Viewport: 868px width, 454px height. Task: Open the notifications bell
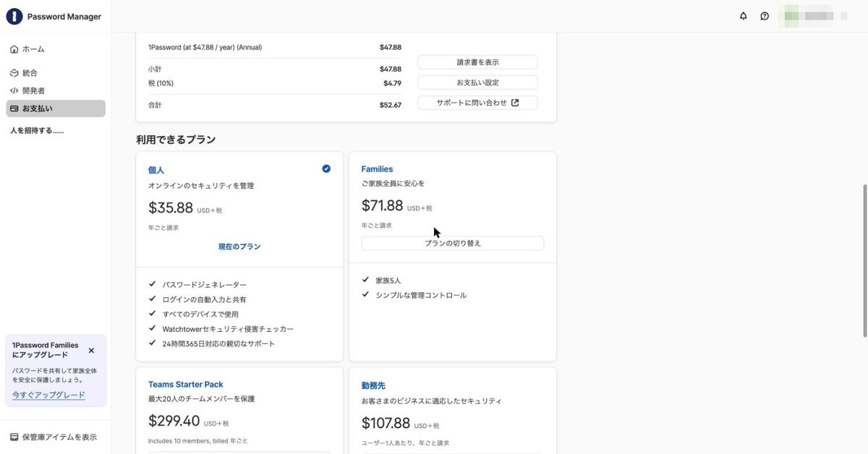743,16
